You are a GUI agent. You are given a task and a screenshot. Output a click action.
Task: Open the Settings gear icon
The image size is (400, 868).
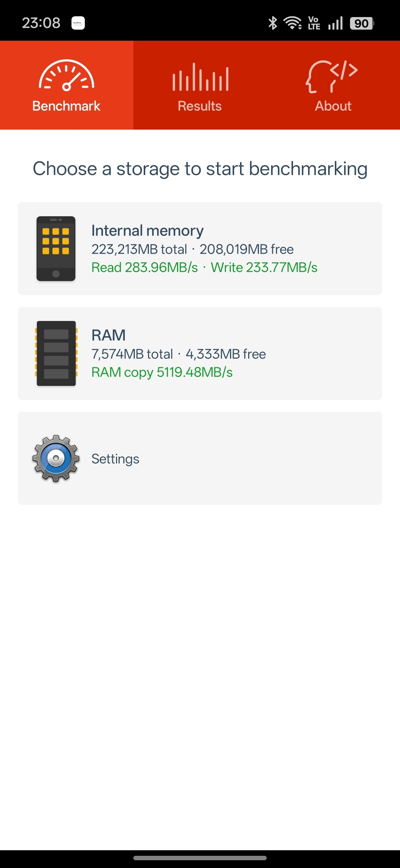pyautogui.click(x=56, y=458)
